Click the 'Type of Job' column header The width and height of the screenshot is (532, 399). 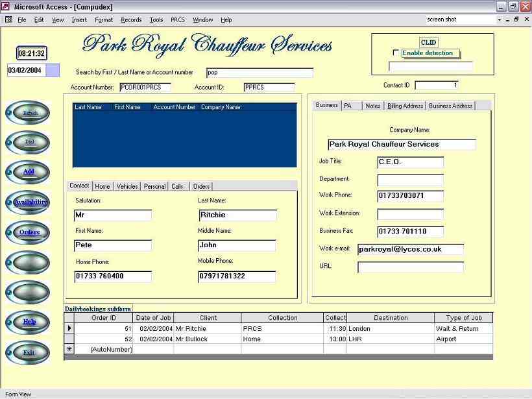tap(463, 317)
